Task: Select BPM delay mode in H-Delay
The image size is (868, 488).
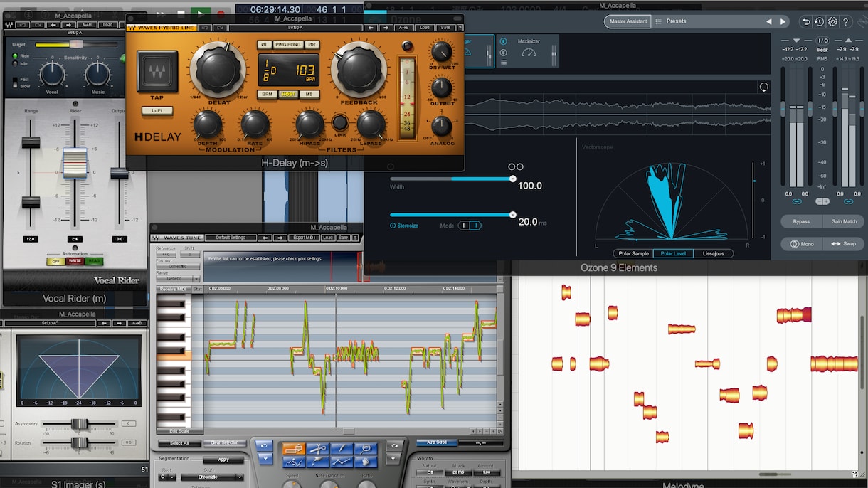Action: [x=267, y=94]
